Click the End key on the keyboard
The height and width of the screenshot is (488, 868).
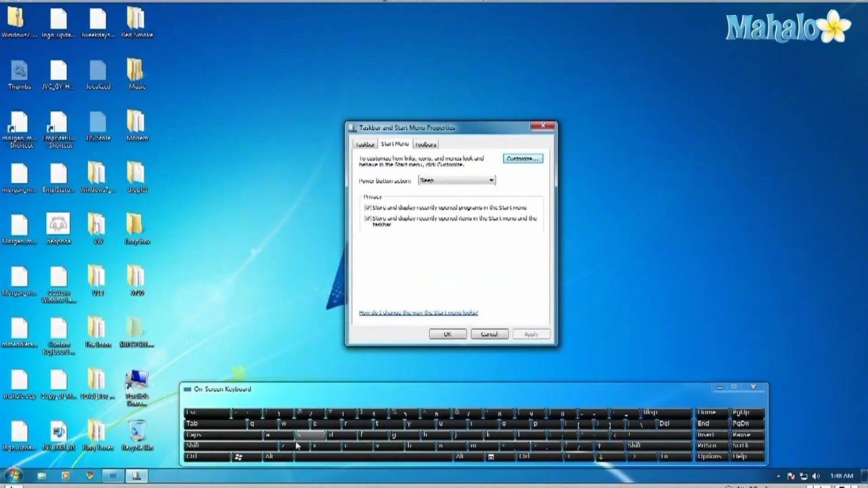(x=712, y=424)
